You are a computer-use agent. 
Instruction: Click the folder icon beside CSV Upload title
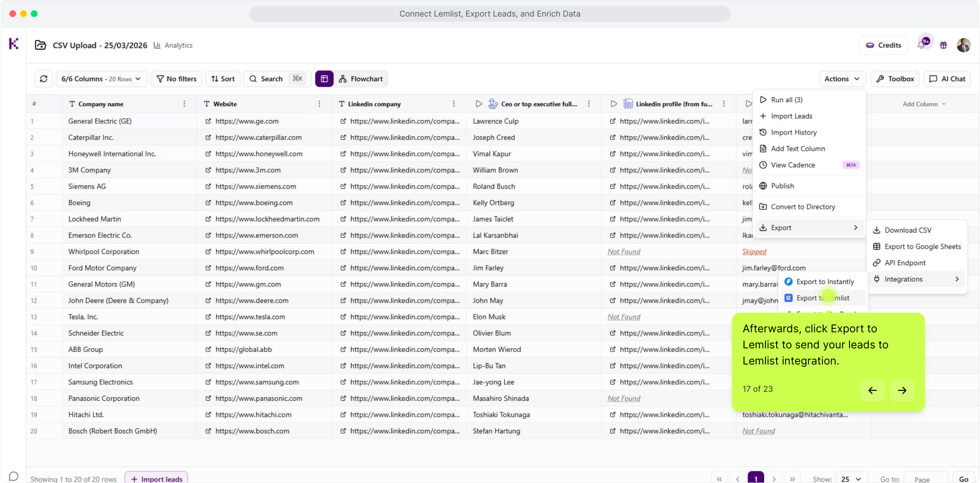41,45
